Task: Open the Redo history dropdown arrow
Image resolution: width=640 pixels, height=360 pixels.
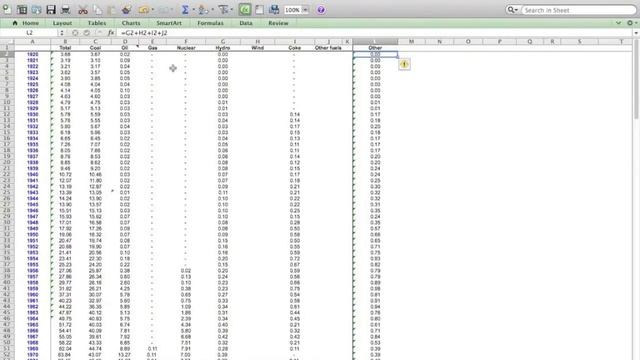Action: [x=171, y=10]
